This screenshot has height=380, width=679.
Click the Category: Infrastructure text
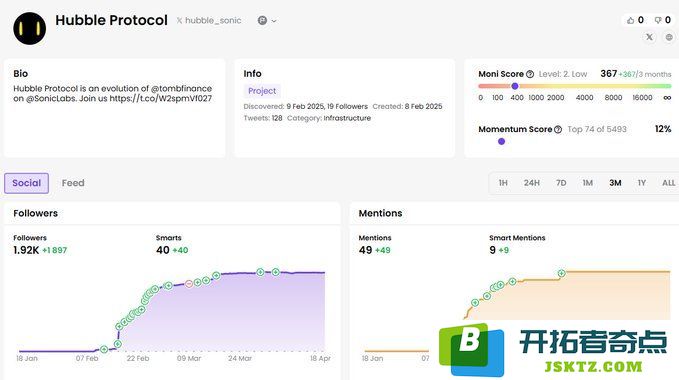coord(329,118)
